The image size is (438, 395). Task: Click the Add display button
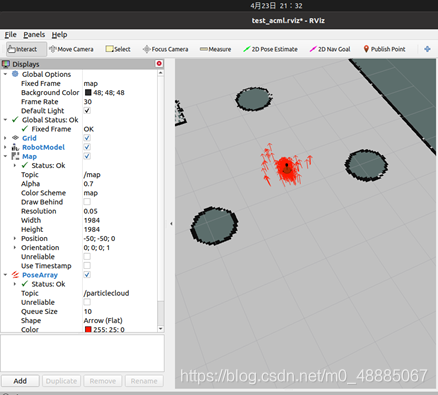click(20, 381)
